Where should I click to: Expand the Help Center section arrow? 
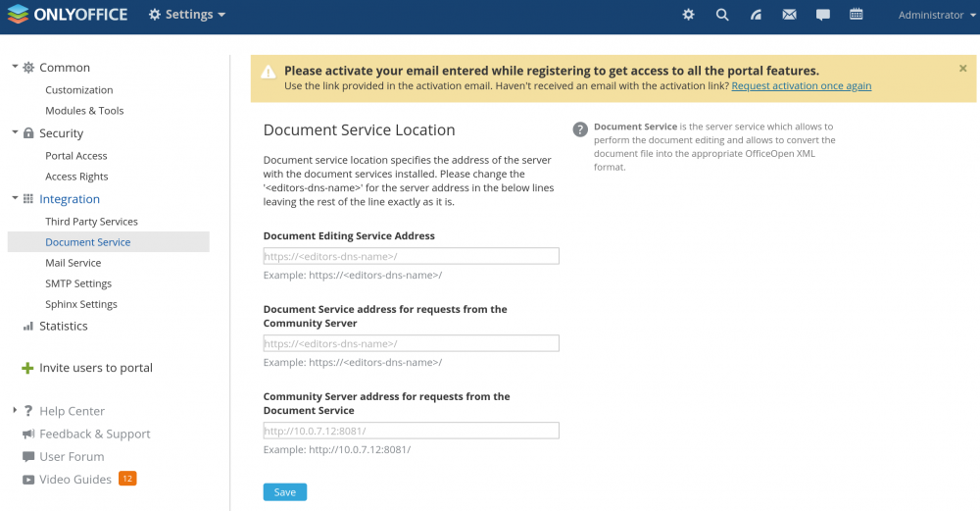15,410
